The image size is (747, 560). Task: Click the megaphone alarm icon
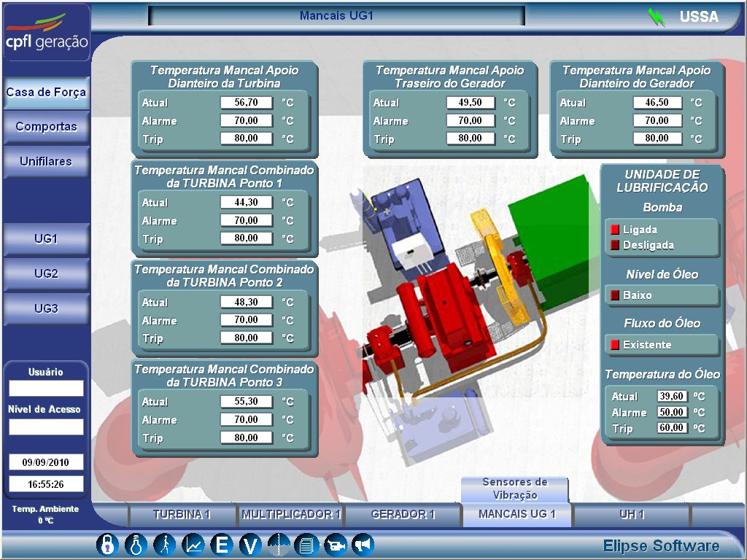pos(363,544)
